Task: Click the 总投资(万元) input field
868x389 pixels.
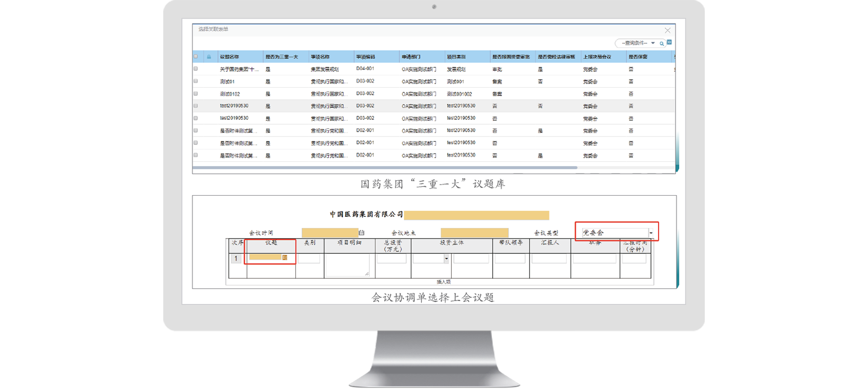Action: pos(392,259)
